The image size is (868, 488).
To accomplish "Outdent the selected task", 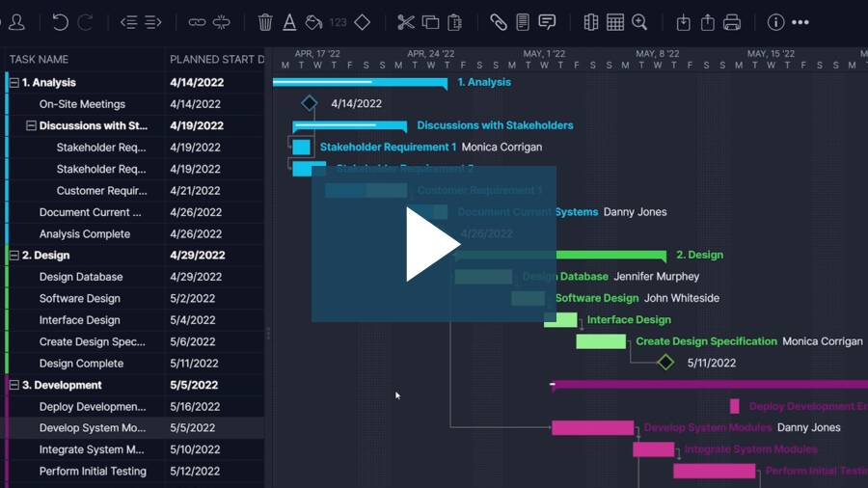I will coord(128,23).
